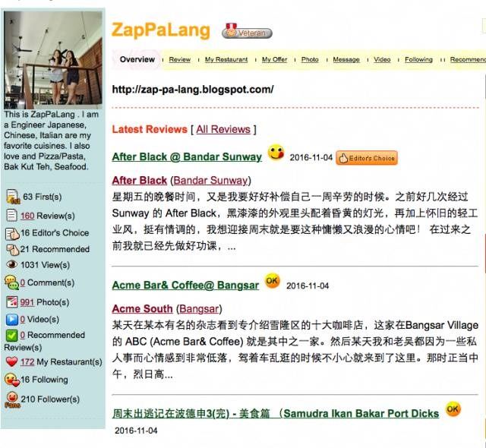Click the Veteran badge icon

[x=247, y=31]
